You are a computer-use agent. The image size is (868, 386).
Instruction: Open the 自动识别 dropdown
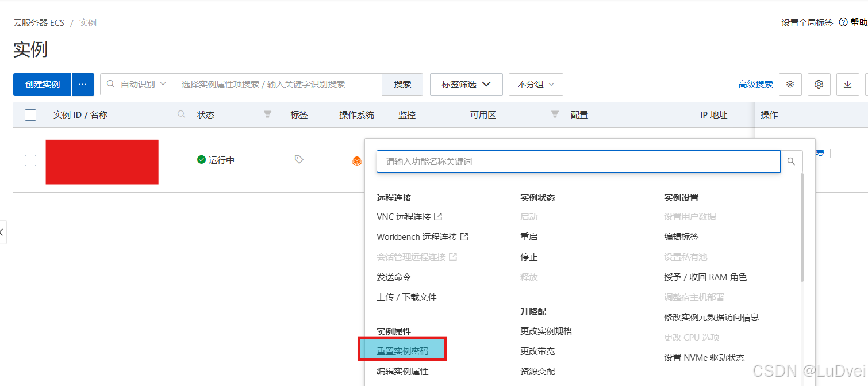click(x=143, y=84)
